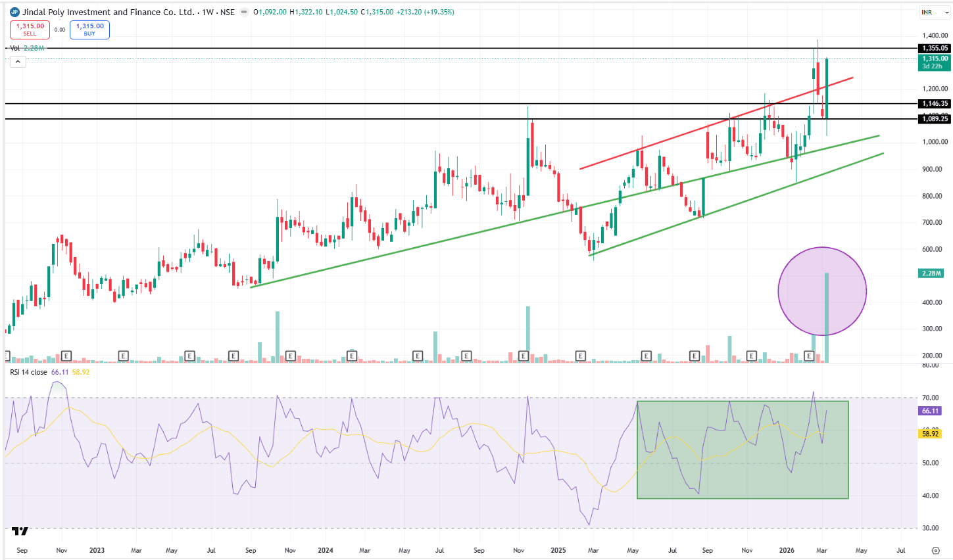Click the 30.00 level on the RSI axis
This screenshot has height=560, width=953.
930,528
